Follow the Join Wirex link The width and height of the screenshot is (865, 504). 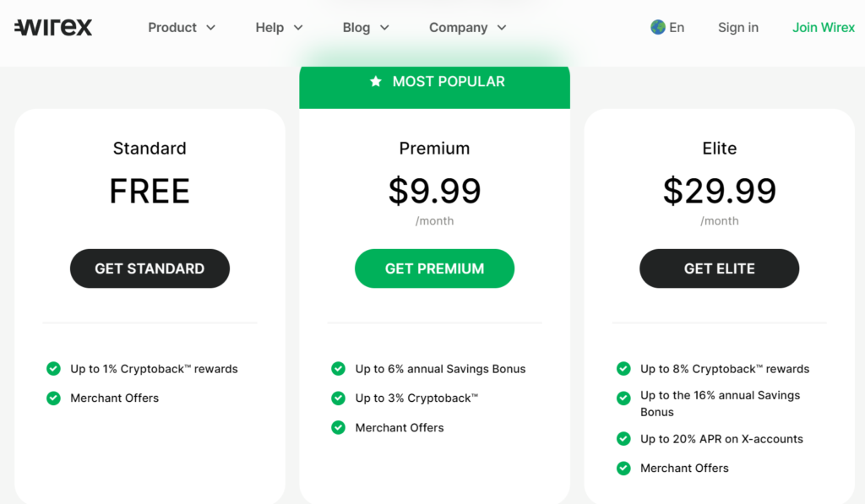click(823, 28)
